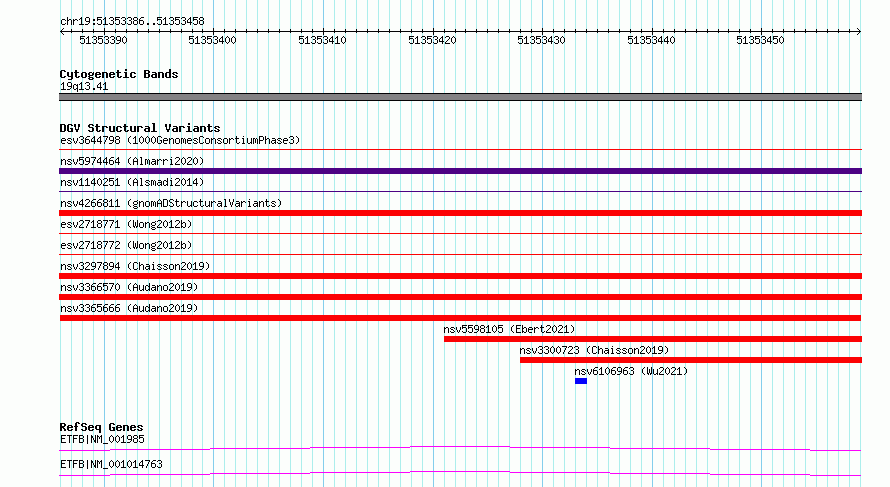Select the nsv3297894 red variant bar
The width and height of the screenshot is (890, 487).
(460, 276)
